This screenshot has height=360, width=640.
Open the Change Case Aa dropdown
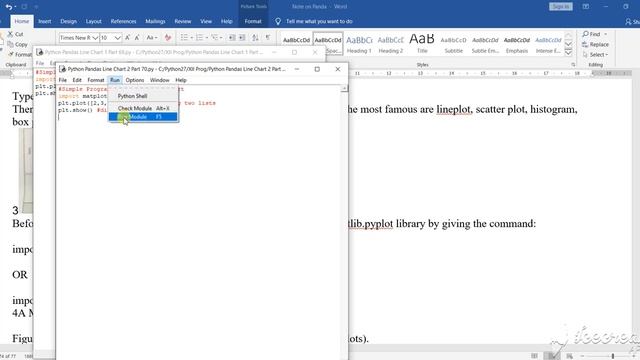click(x=151, y=38)
